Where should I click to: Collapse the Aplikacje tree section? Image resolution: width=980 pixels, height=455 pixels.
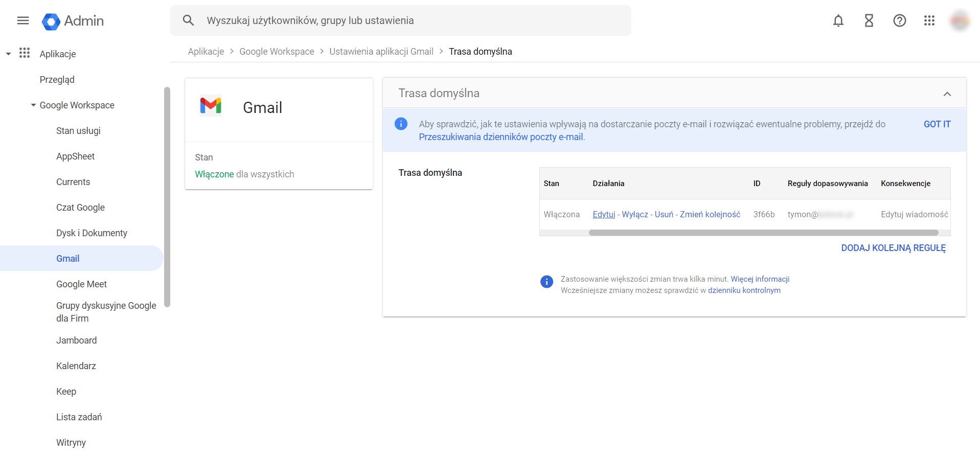[8, 54]
